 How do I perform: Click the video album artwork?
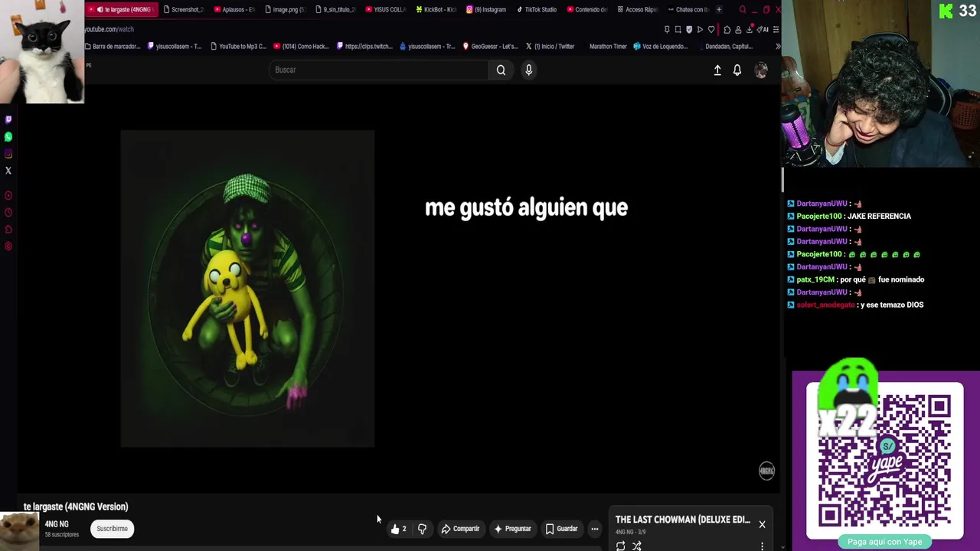[x=247, y=289]
